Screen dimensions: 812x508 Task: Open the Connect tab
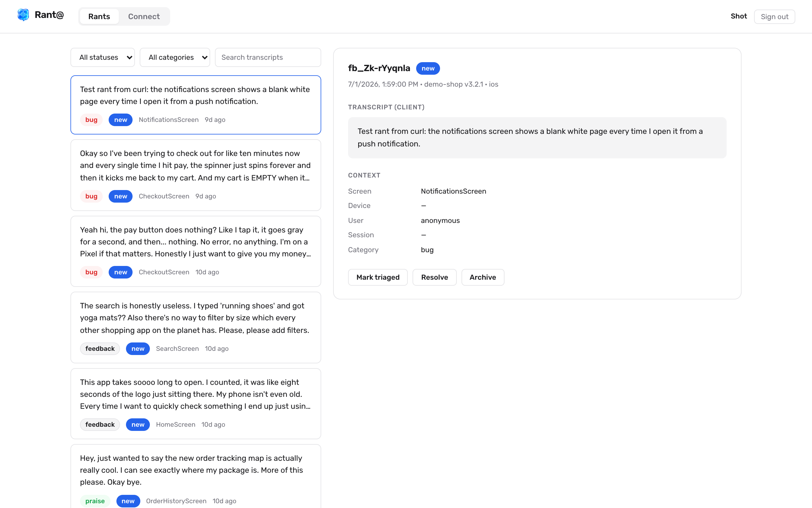click(x=144, y=16)
